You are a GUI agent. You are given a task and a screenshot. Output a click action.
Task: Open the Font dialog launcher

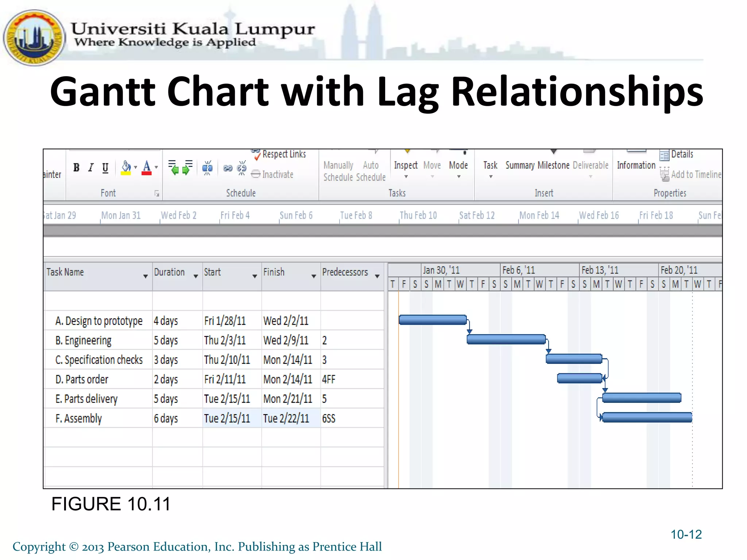point(157,194)
